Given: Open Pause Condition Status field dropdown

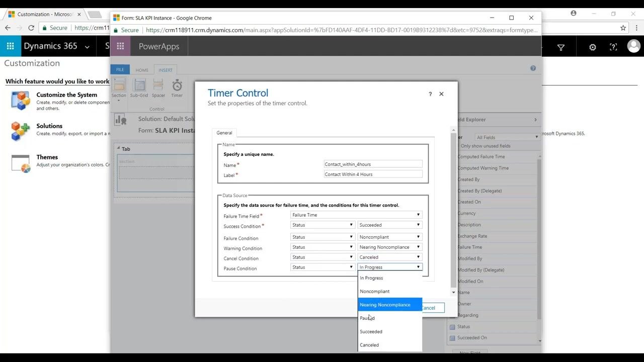Looking at the screenshot, I should tap(323, 267).
